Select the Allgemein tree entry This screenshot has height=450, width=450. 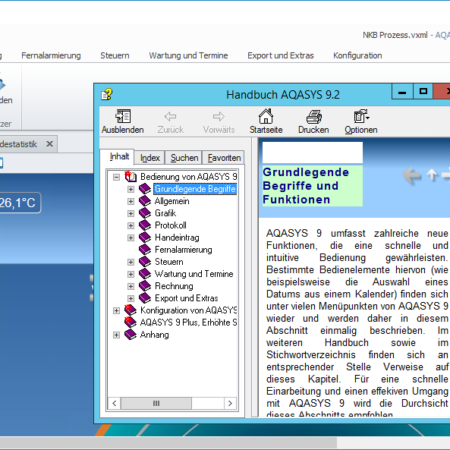(x=172, y=201)
